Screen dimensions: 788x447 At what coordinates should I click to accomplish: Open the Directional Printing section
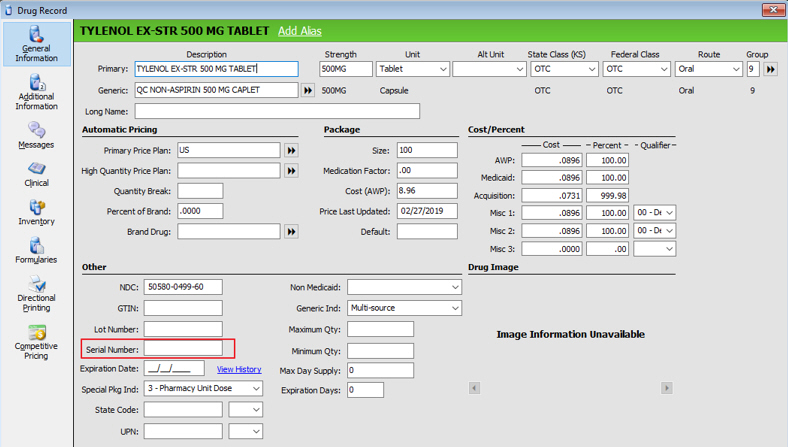[x=36, y=294]
